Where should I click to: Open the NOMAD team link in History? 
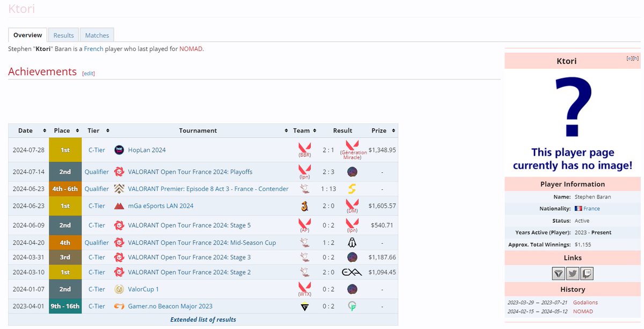tap(583, 311)
